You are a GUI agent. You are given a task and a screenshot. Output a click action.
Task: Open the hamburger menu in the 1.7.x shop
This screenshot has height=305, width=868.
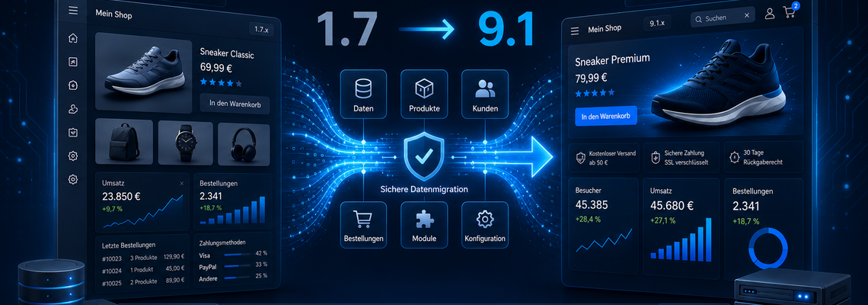tap(72, 11)
